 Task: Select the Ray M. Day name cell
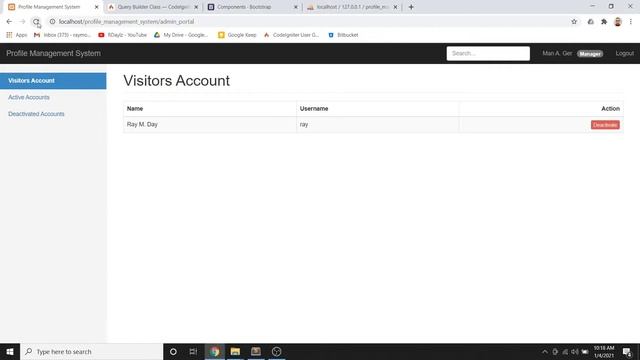[210, 124]
